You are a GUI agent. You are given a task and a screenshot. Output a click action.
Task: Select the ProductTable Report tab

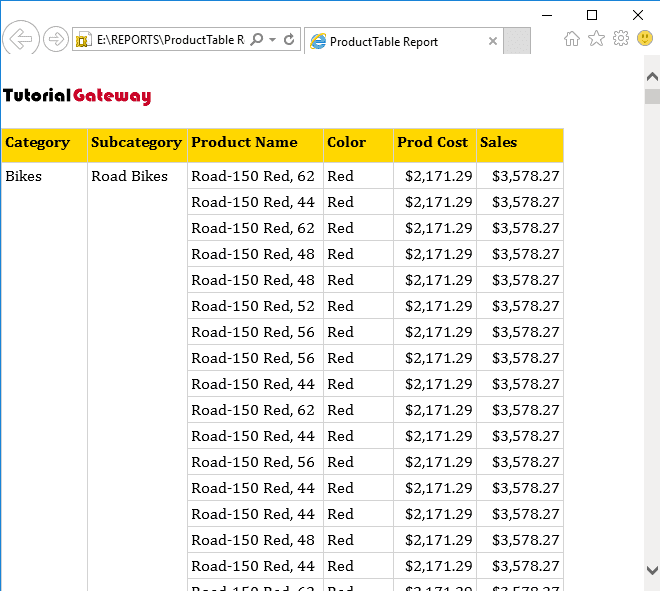[403, 41]
